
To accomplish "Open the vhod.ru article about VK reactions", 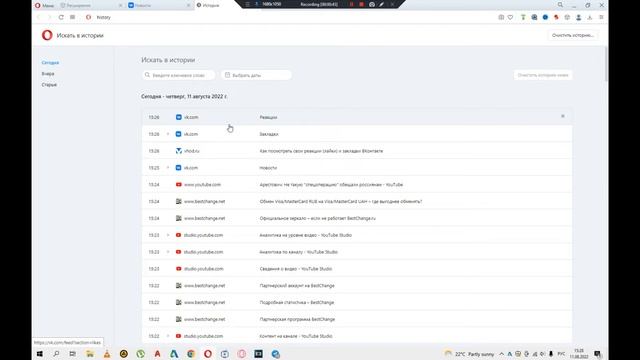I will click(x=357, y=151).
